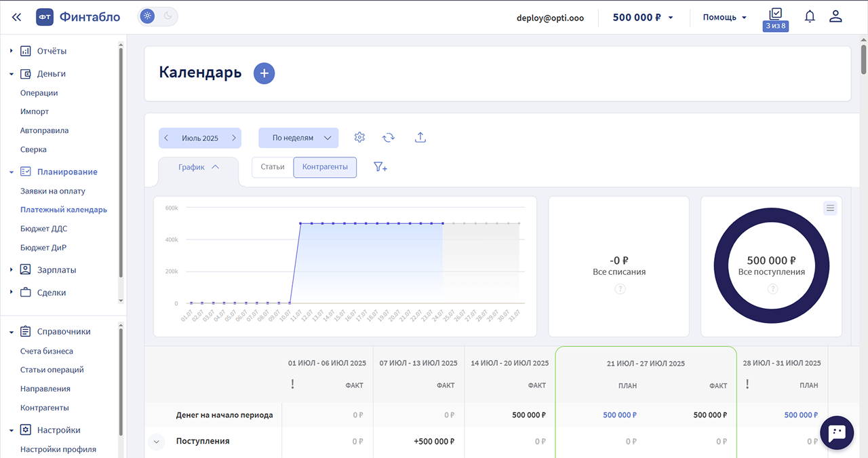Click the export upload icon

coord(420,138)
